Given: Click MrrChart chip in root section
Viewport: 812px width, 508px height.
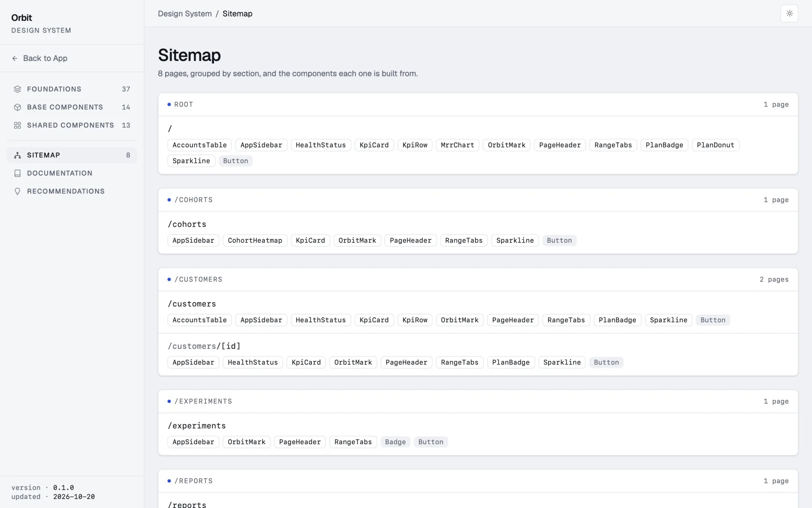Looking at the screenshot, I should point(458,145).
